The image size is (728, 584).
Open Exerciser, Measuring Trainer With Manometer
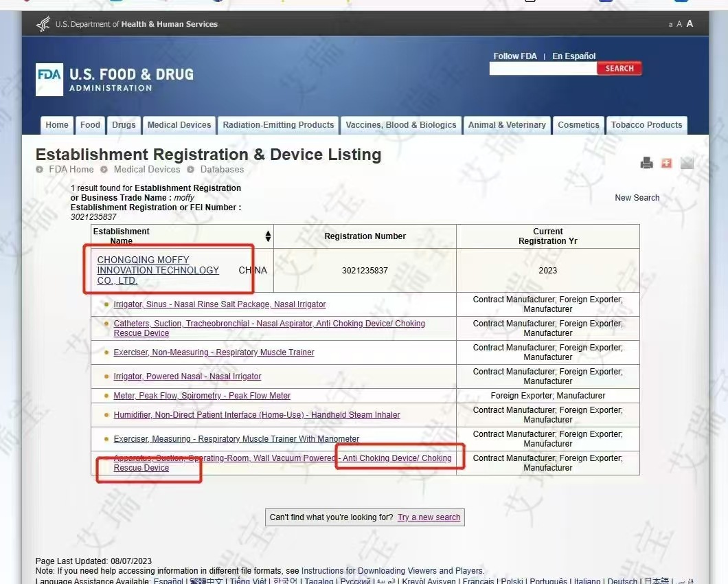tap(236, 439)
